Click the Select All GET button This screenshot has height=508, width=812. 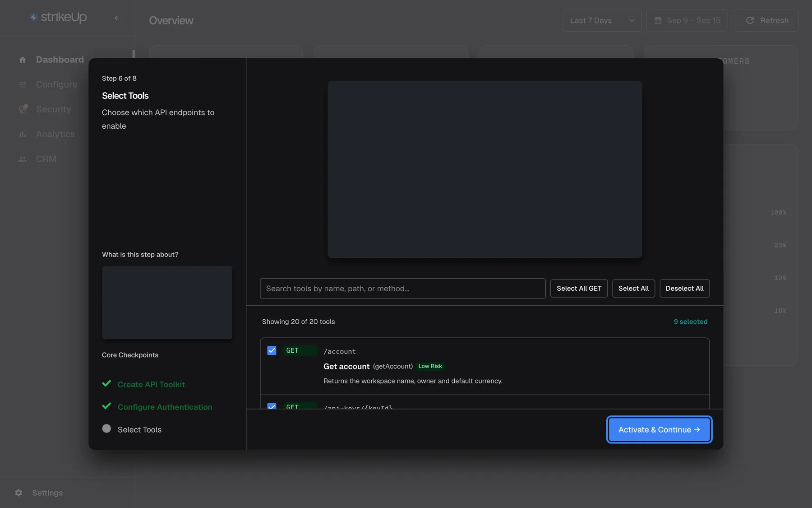(x=579, y=289)
